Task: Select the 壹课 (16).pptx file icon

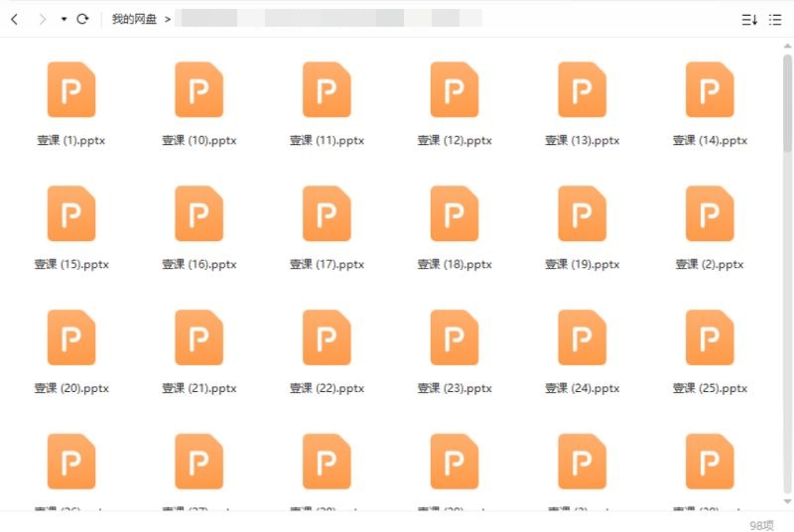Action: point(199,213)
